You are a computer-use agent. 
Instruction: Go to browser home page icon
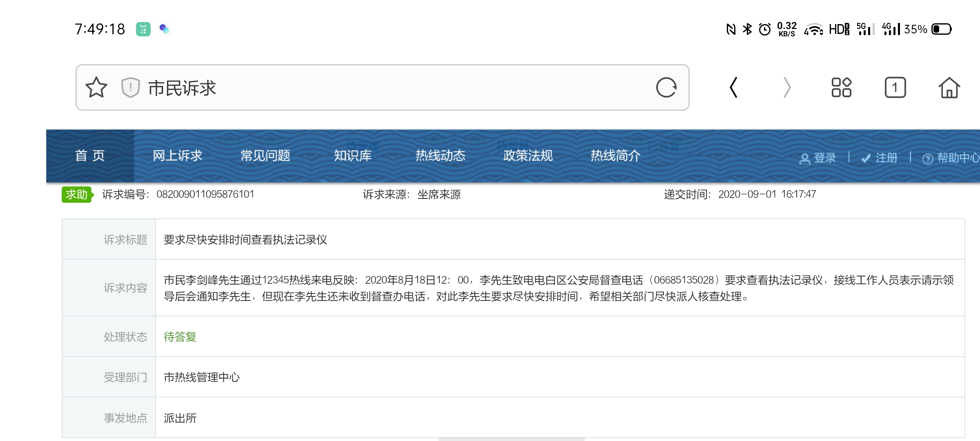(x=949, y=88)
